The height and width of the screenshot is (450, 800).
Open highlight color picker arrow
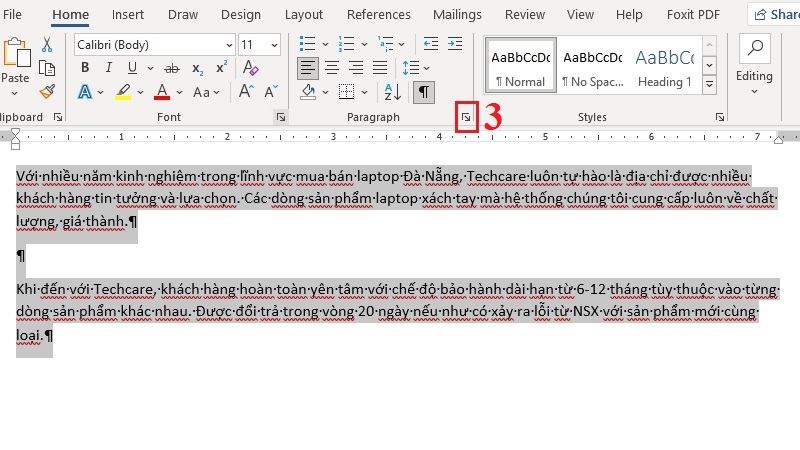pos(140,92)
